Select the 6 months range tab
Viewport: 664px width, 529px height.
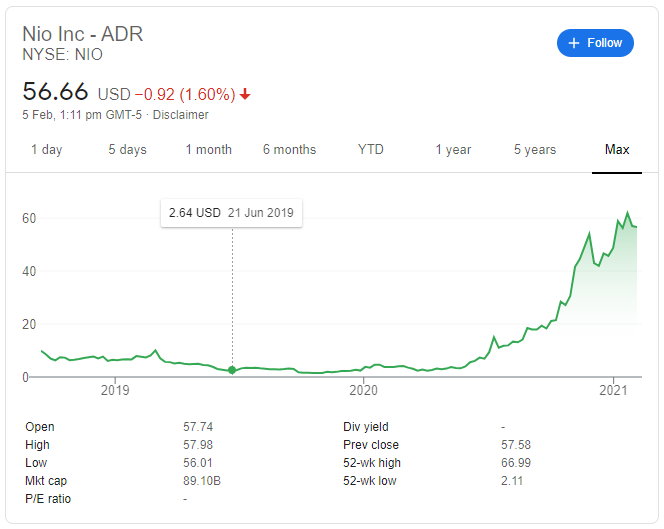[x=289, y=150]
